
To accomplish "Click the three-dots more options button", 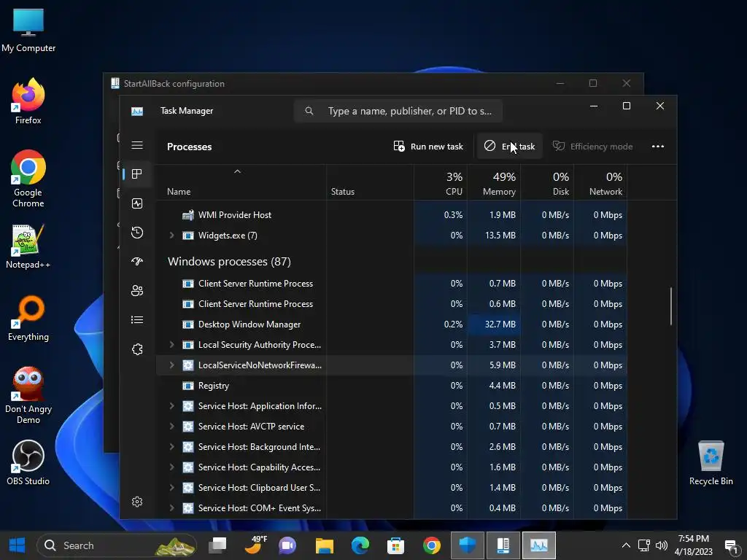I will 657,147.
